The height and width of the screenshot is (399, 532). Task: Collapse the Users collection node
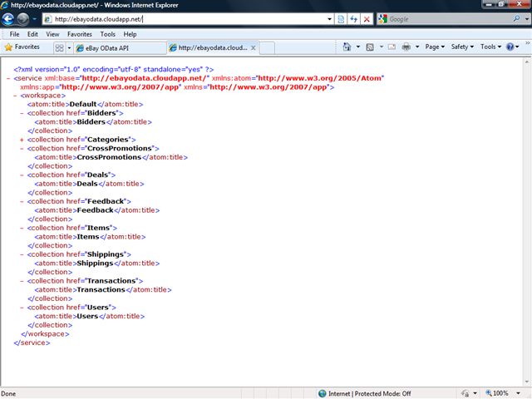coord(22,308)
